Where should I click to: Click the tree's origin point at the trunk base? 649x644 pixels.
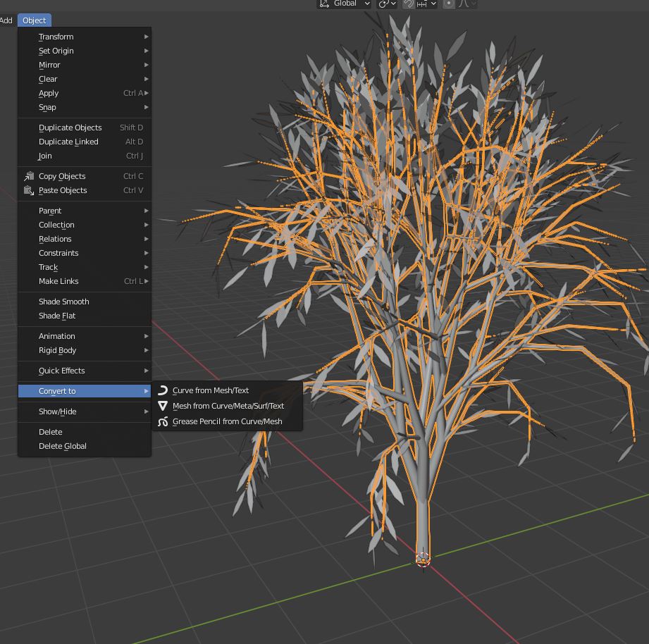[423, 560]
